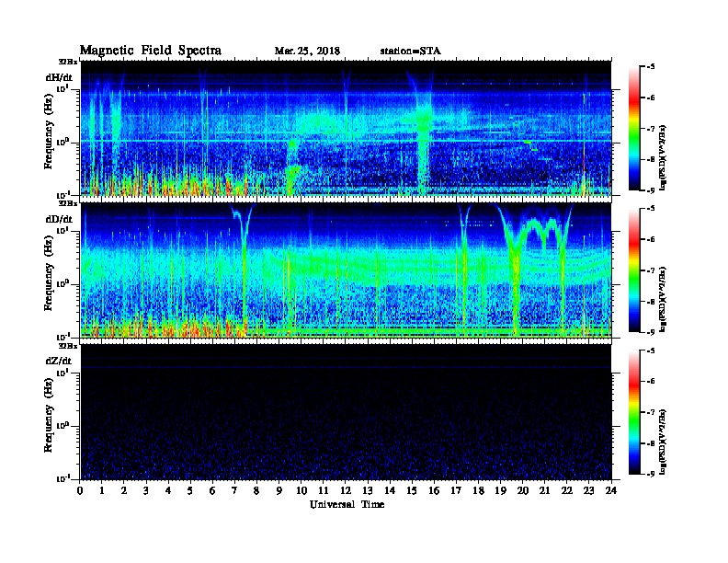This screenshot has height=563, width=728.
Task: Click the log(PSD) label beside dZ/dt color bar
Action: (x=663, y=442)
